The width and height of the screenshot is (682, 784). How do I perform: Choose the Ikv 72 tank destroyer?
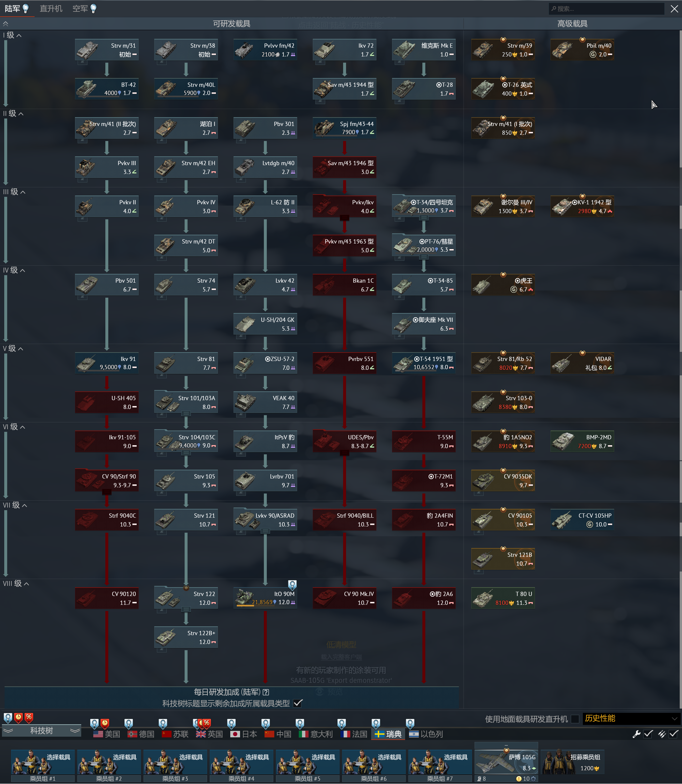coord(344,50)
